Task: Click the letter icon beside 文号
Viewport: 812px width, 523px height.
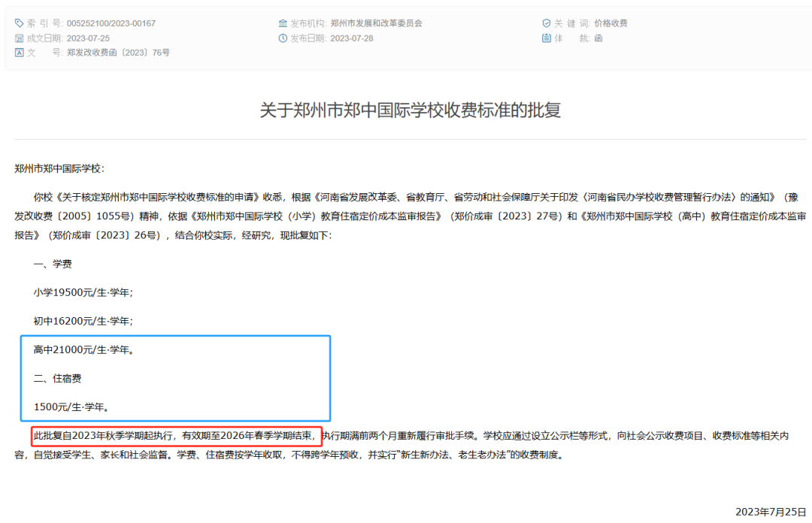Action: coord(20,53)
